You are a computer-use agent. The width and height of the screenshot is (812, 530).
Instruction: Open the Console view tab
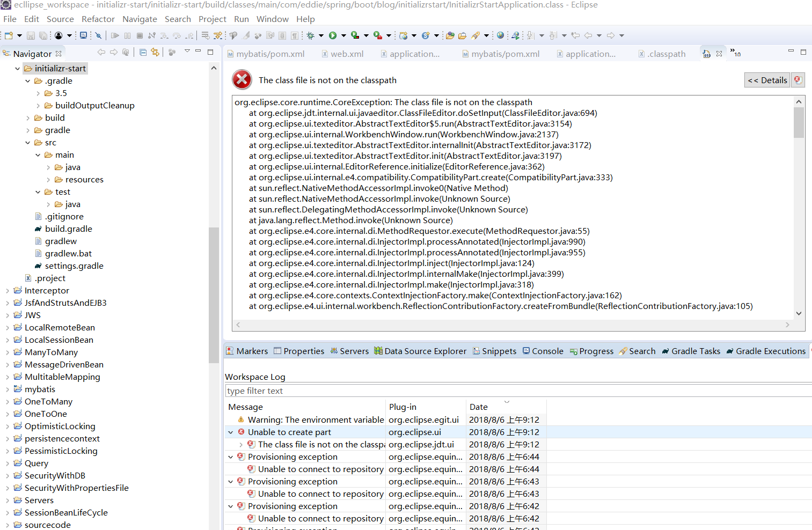tap(543, 351)
